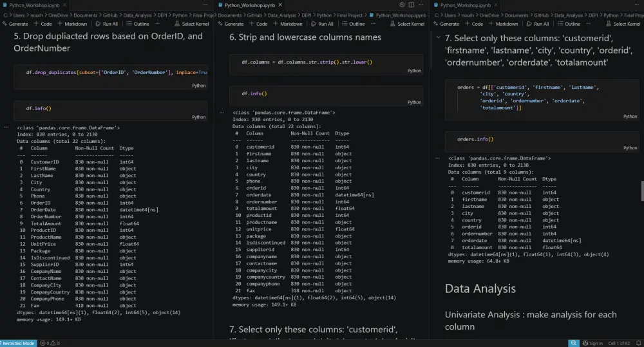Open output actions ellipsis beside step 5 df.info output
Screen dimensions: 644x347
tap(6, 127)
